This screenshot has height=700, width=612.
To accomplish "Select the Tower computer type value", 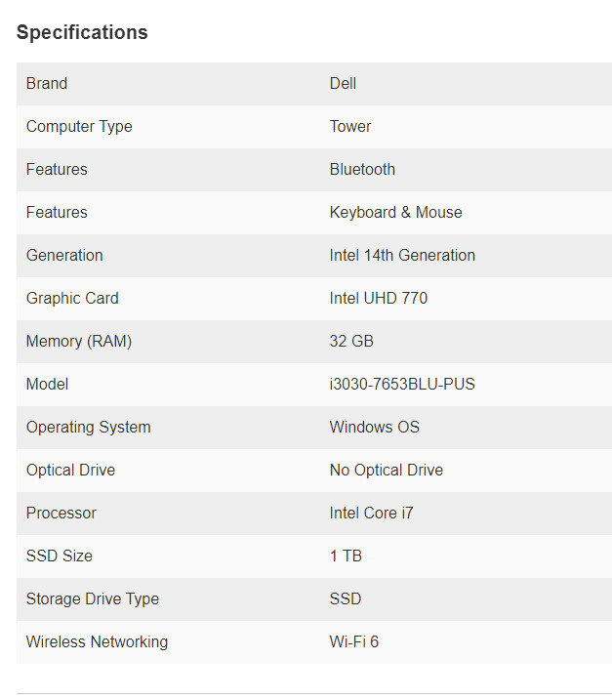I will click(x=350, y=126).
